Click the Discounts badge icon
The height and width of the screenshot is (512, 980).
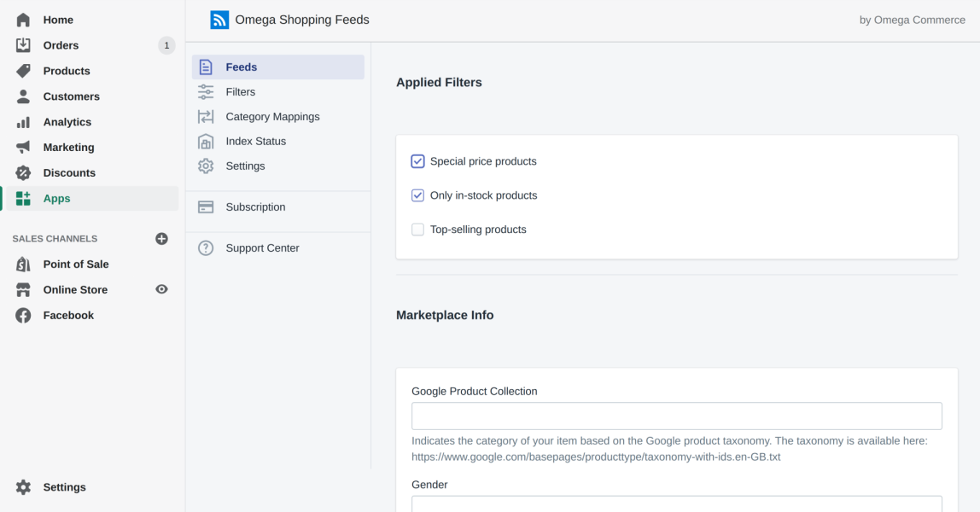point(23,173)
